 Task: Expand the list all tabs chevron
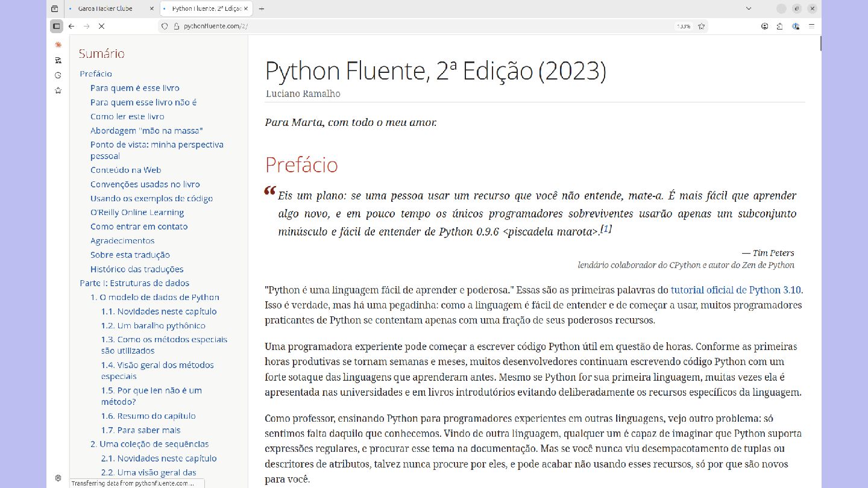(x=749, y=9)
